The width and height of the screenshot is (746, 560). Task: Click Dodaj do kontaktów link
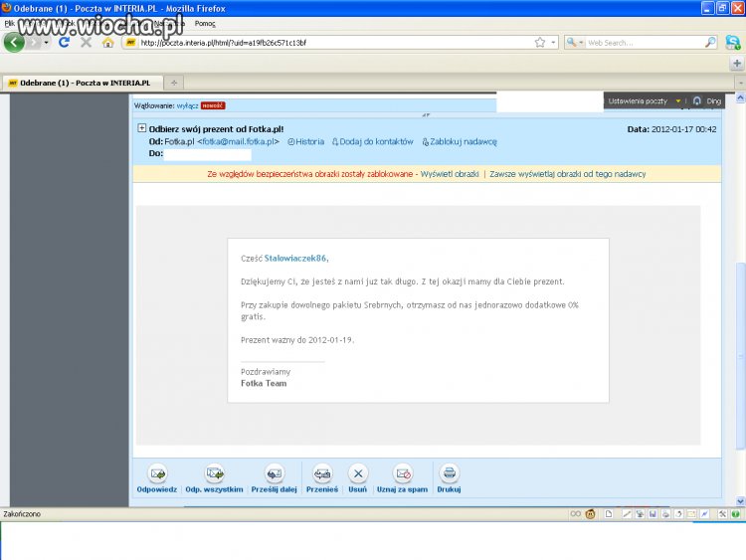point(373,142)
